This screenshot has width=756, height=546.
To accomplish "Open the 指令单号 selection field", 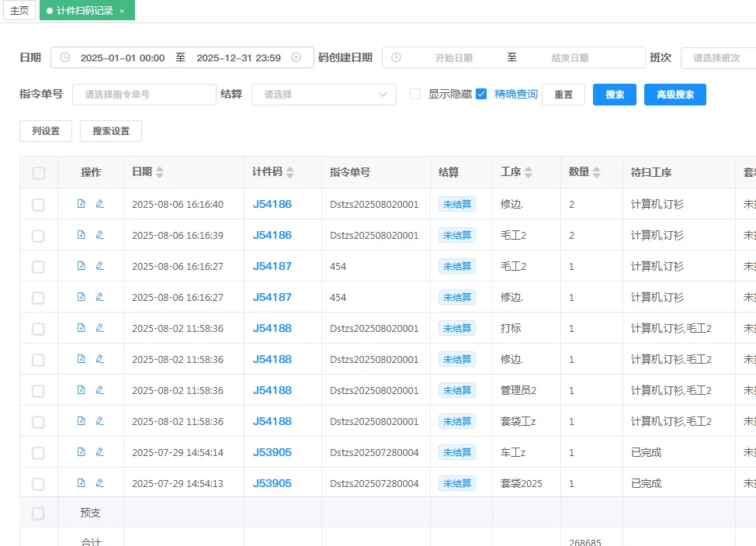I will (x=144, y=95).
